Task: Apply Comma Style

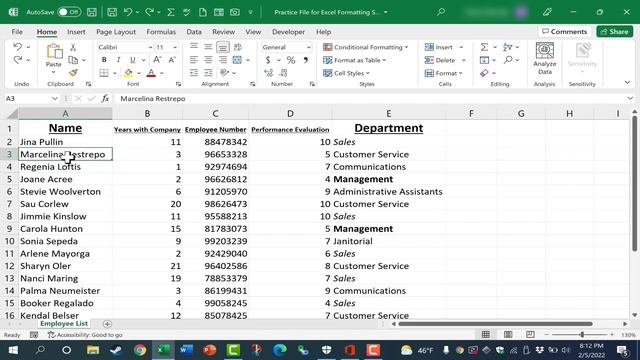Action: point(306,60)
